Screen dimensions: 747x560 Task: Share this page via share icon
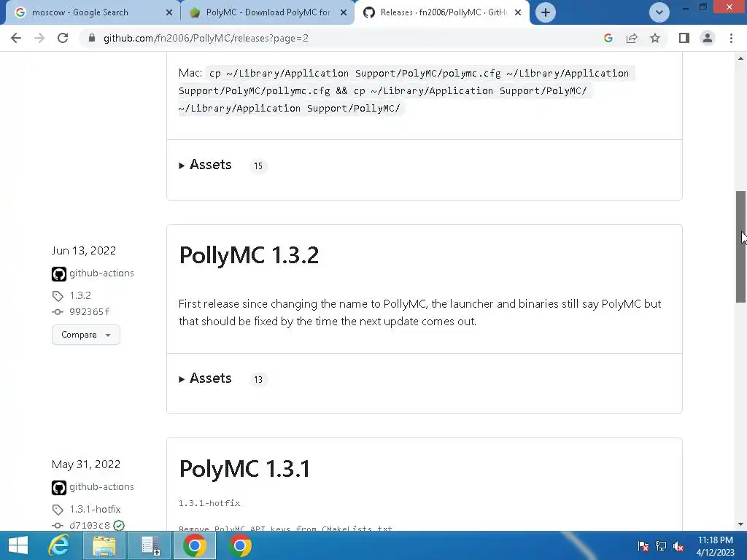632,38
